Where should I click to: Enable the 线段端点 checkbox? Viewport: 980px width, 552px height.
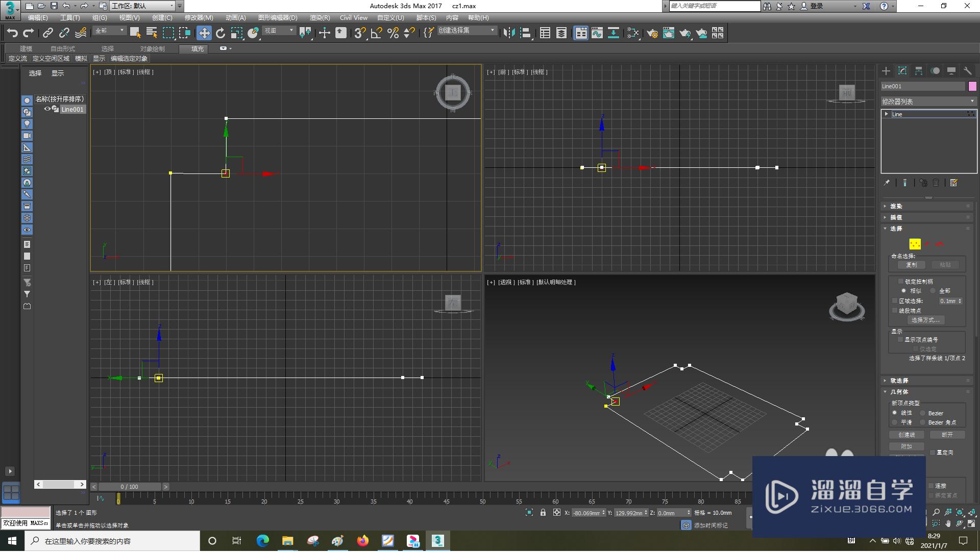click(x=895, y=310)
